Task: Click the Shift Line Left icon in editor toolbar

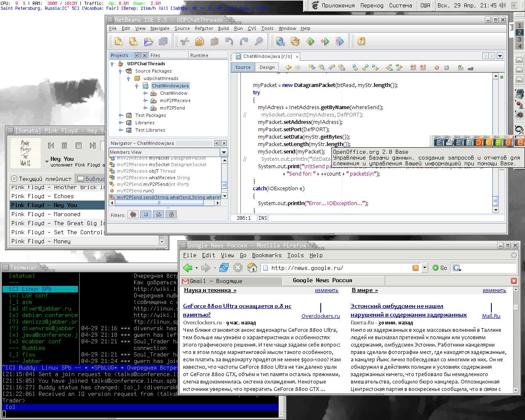Action: (413, 67)
